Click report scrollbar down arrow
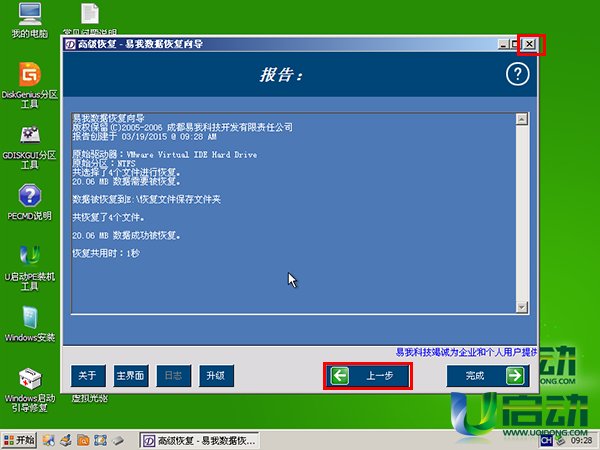 522,304
